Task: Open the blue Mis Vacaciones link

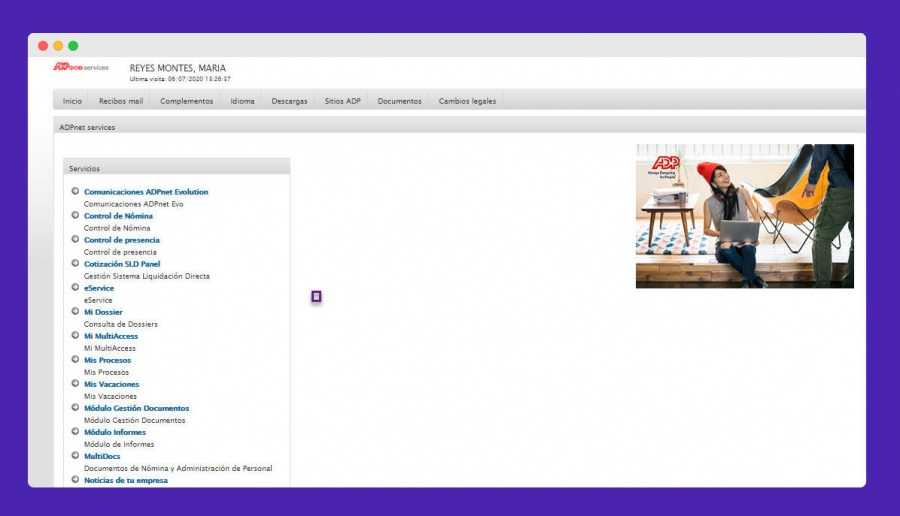Action: [x=111, y=385]
